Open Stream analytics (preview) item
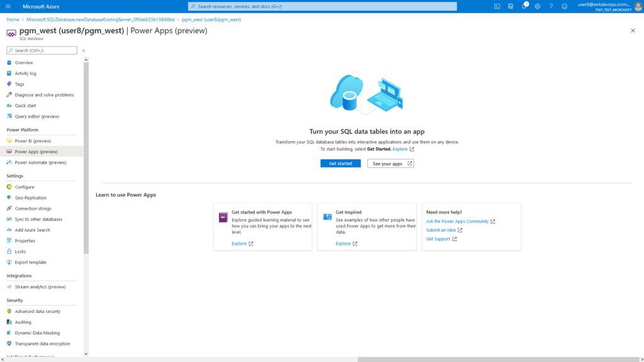This screenshot has width=644, height=362. point(41,286)
